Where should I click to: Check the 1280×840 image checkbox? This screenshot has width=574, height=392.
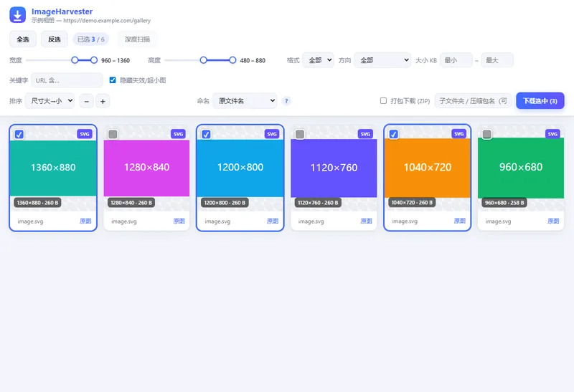click(x=113, y=134)
